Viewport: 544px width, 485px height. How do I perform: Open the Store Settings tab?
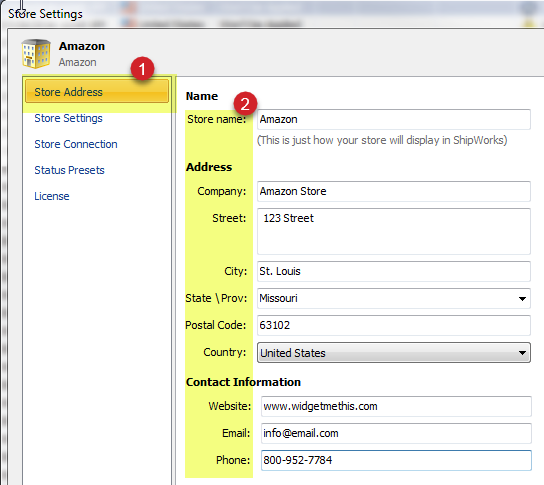(x=68, y=118)
